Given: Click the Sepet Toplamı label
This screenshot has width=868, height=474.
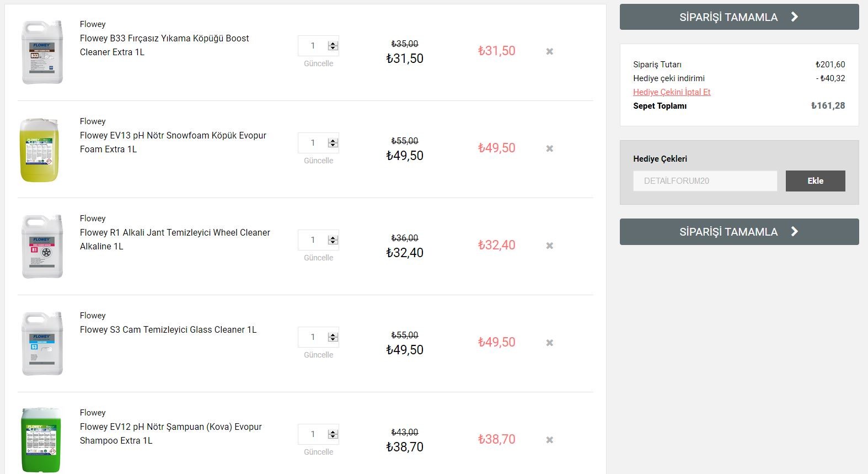Looking at the screenshot, I should coord(660,106).
